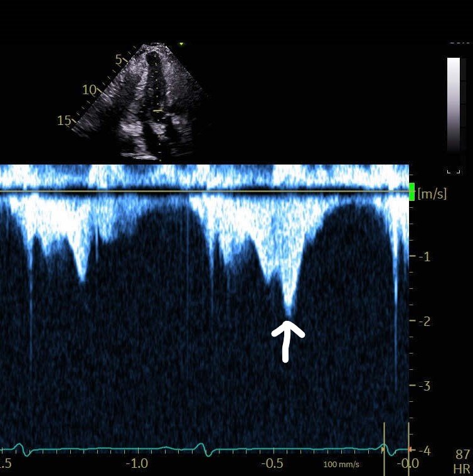Click the -3 velocity scale label

click(x=425, y=386)
